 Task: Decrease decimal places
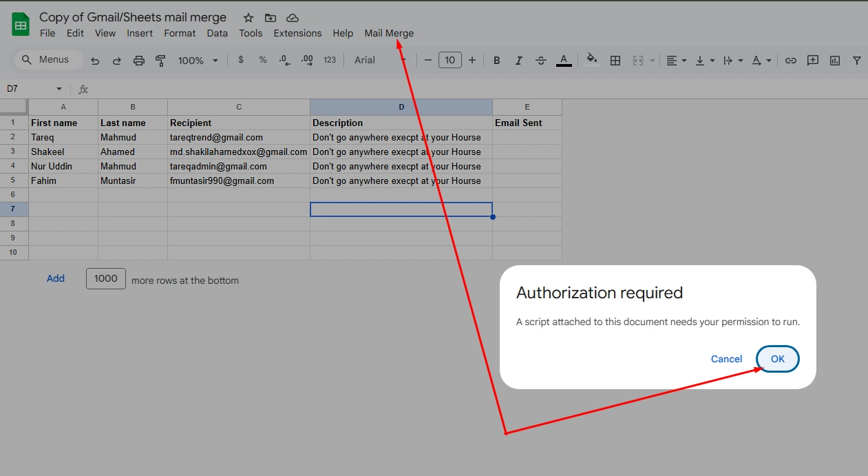coord(284,60)
